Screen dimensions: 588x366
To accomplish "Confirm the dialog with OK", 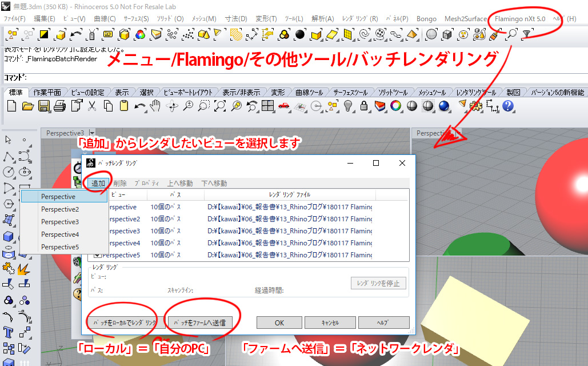I will coord(279,323).
